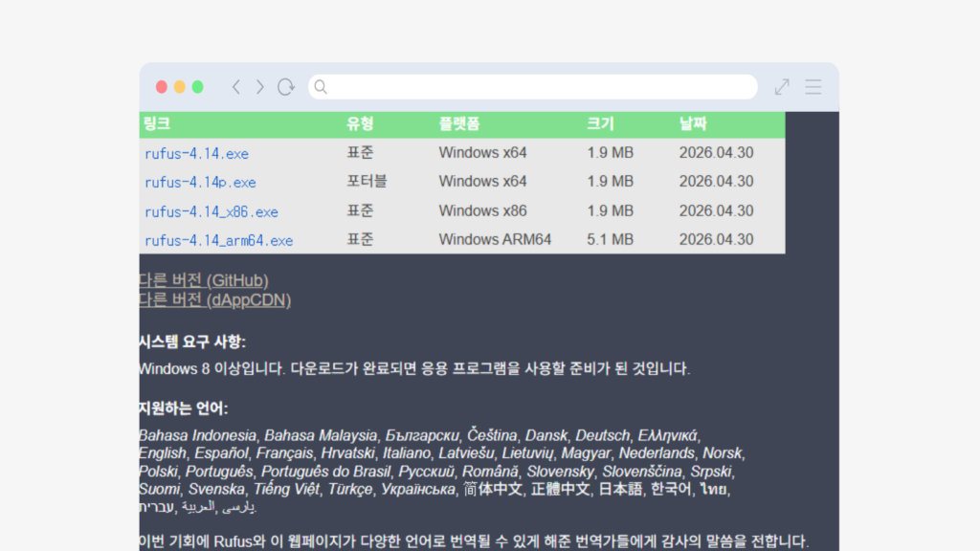This screenshot has height=551, width=980.
Task: Select 1.9 MB size in rufus-4.14p.exe row
Action: point(610,181)
